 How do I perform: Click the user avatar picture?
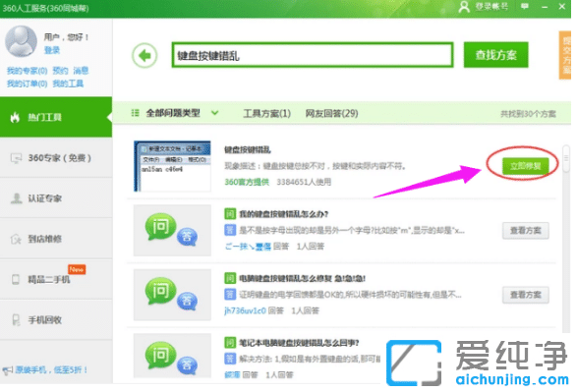tap(21, 41)
